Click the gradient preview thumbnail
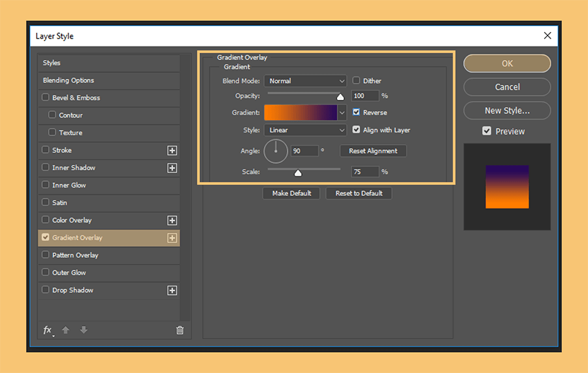The image size is (588, 373). click(507, 187)
